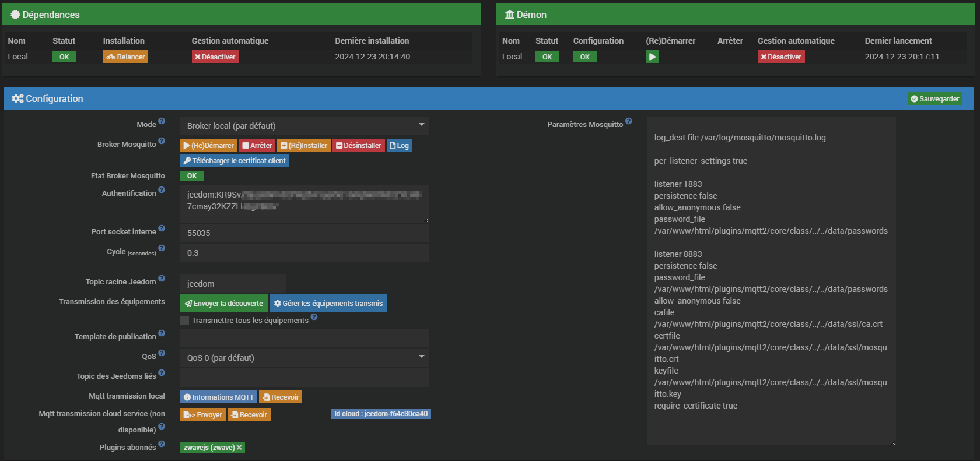Click help icon beside Topic racine Jeedom

point(162,279)
